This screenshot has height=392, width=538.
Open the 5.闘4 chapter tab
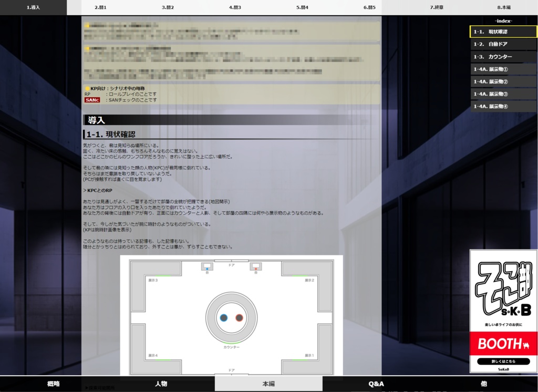(302, 7)
